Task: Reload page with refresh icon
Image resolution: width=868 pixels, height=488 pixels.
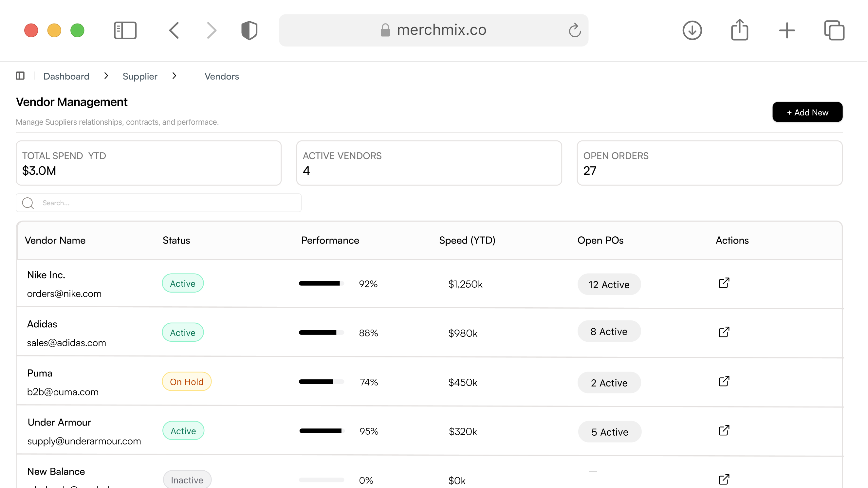Action: 575,30
